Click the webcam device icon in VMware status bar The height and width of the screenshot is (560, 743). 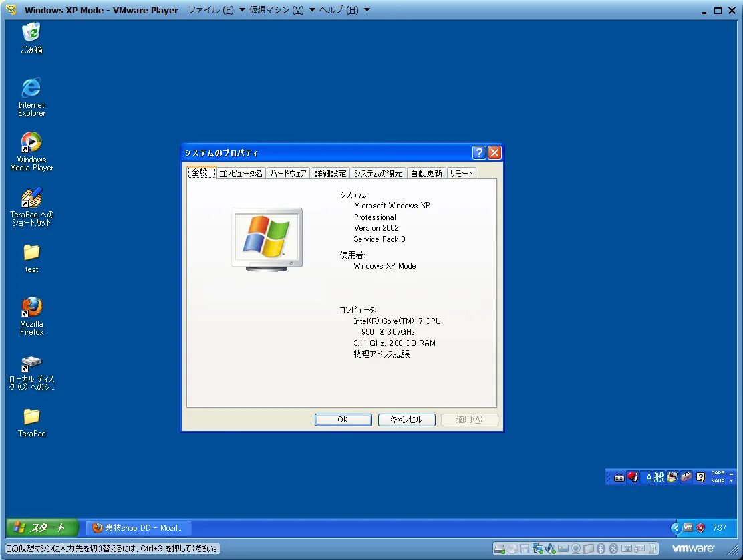576,549
